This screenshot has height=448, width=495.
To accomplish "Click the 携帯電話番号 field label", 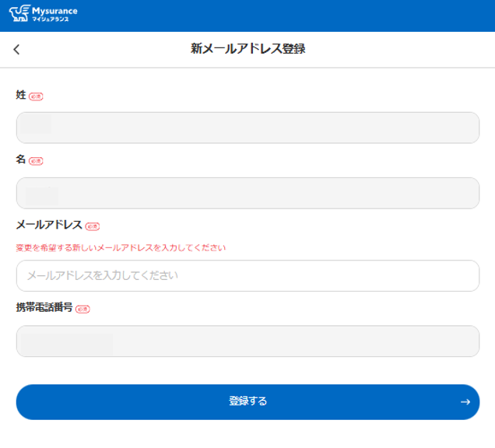I will [x=44, y=307].
